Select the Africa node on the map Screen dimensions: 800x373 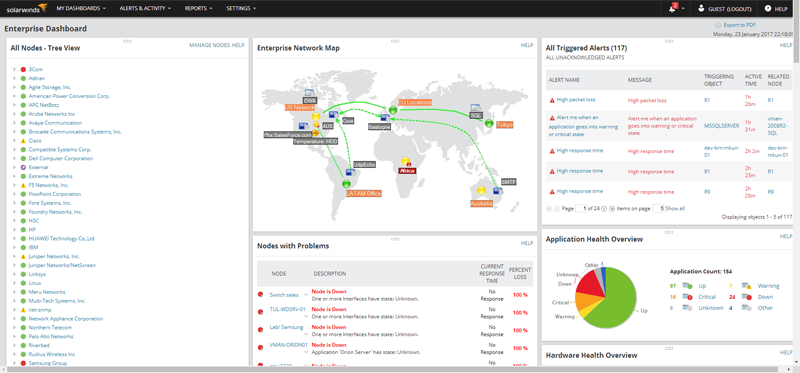click(406, 161)
